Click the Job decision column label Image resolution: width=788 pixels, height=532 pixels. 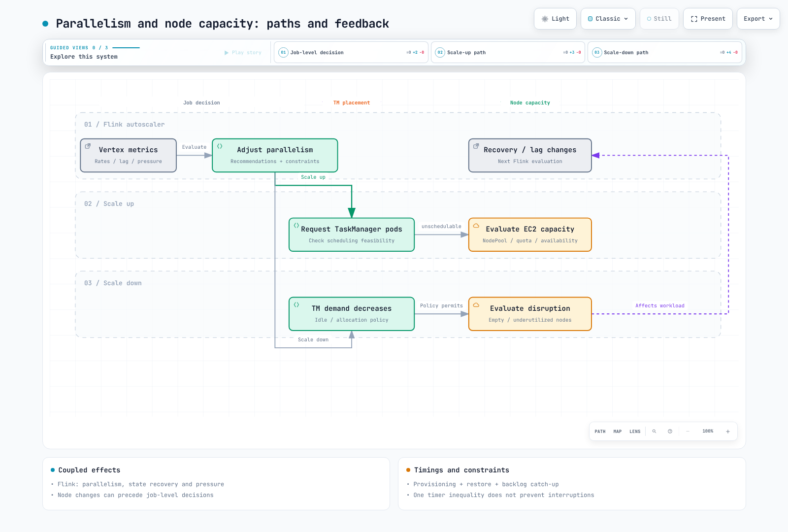point(201,103)
